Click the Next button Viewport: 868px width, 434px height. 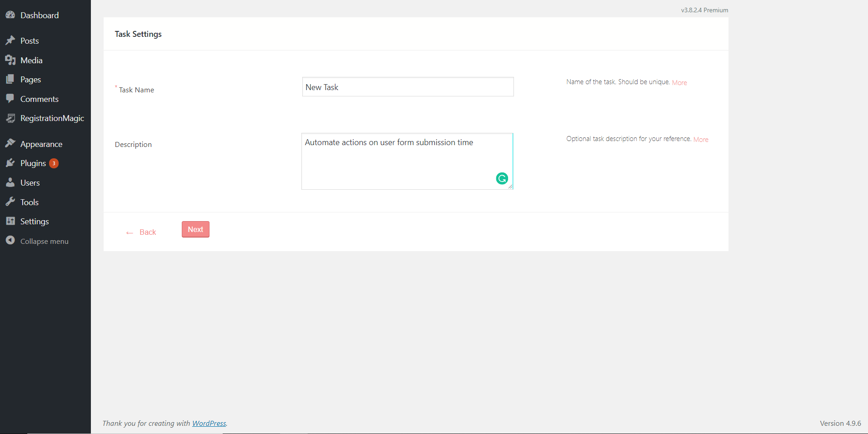coord(195,229)
